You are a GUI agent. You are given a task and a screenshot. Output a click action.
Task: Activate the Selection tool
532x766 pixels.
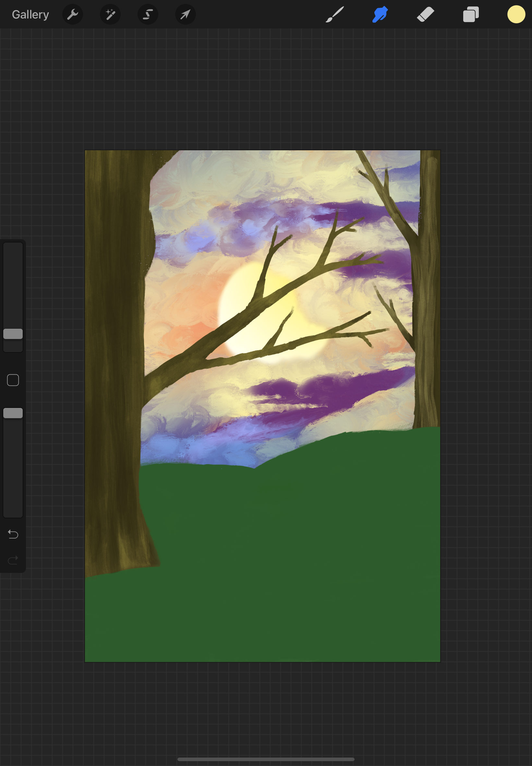148,14
